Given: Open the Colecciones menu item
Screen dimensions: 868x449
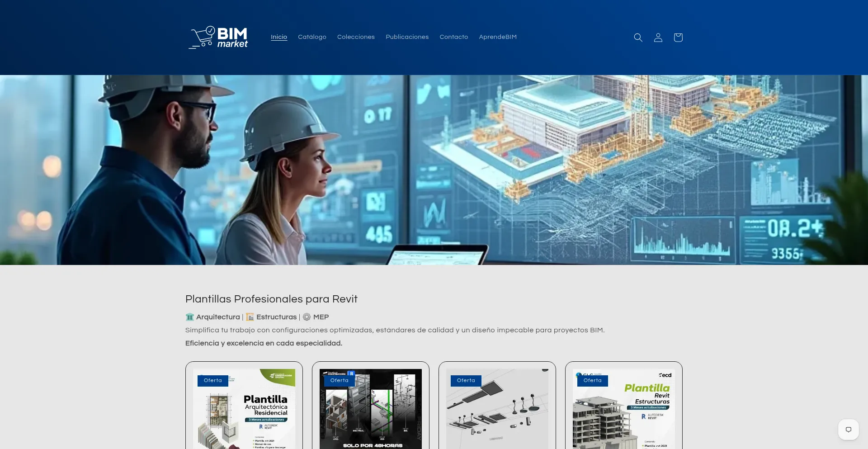Looking at the screenshot, I should pos(356,37).
